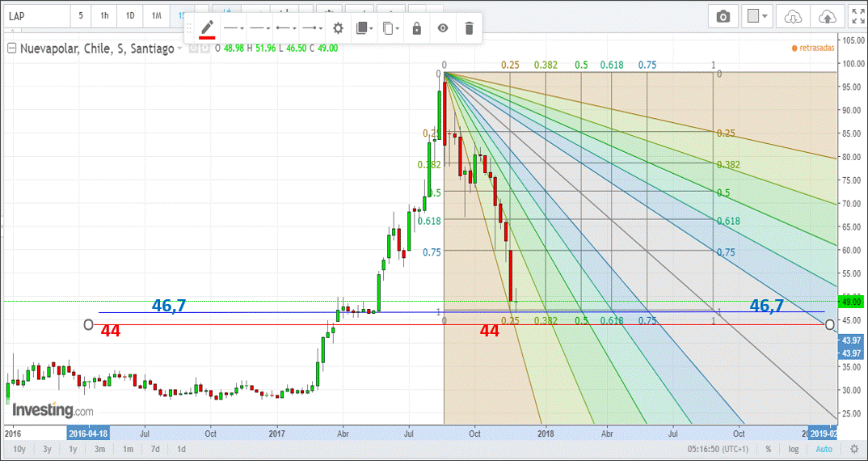
Task: Toggle visibility of the selected drawing
Action: tap(443, 28)
